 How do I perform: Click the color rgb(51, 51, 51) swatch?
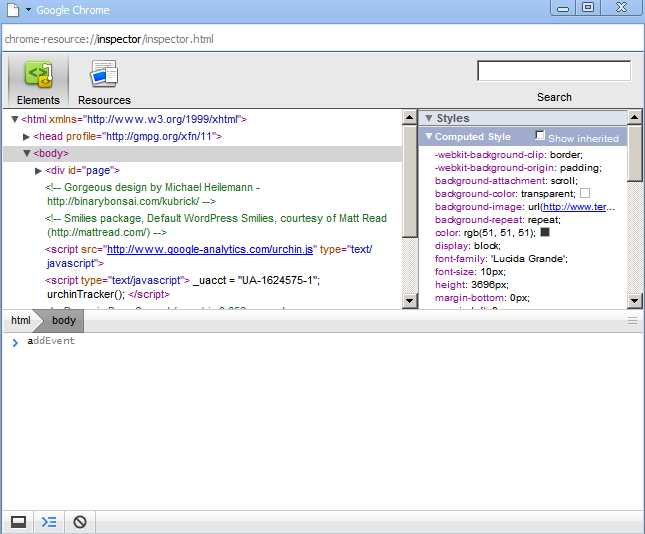(x=545, y=232)
